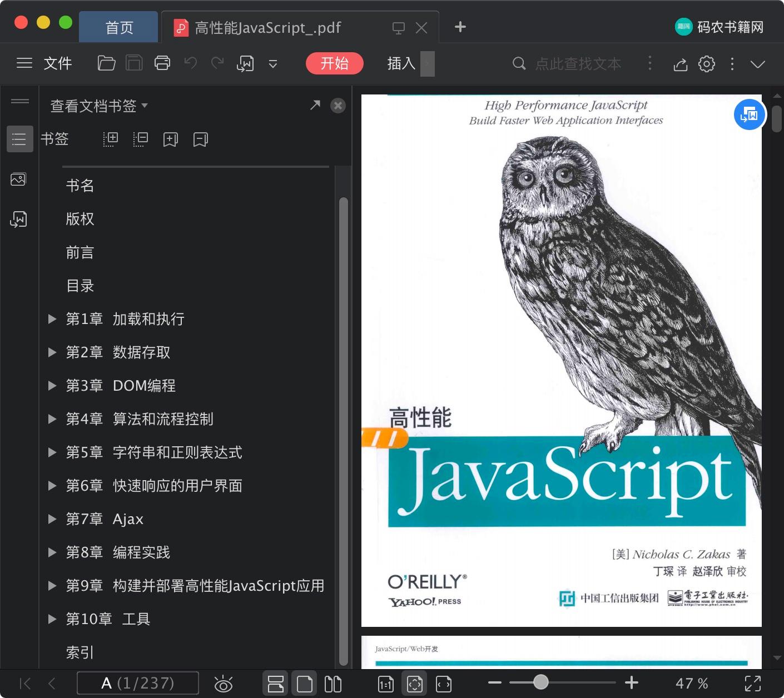Switch to single page view
The height and width of the screenshot is (698, 784).
click(x=305, y=684)
